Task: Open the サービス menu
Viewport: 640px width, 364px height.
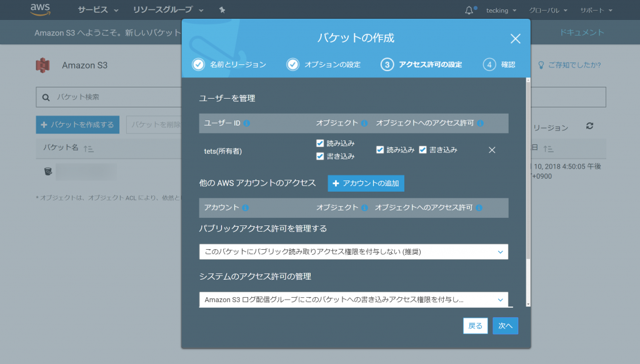Action: click(98, 10)
